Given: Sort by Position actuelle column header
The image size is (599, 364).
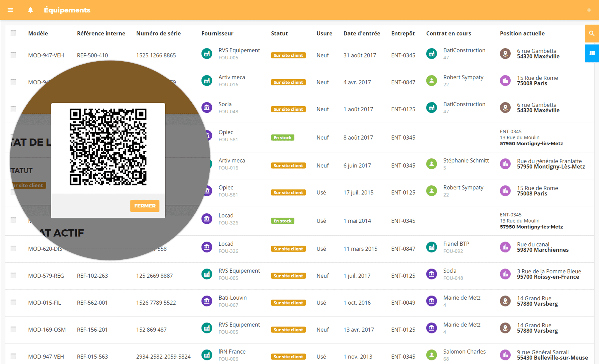Looking at the screenshot, I should click(x=522, y=33).
